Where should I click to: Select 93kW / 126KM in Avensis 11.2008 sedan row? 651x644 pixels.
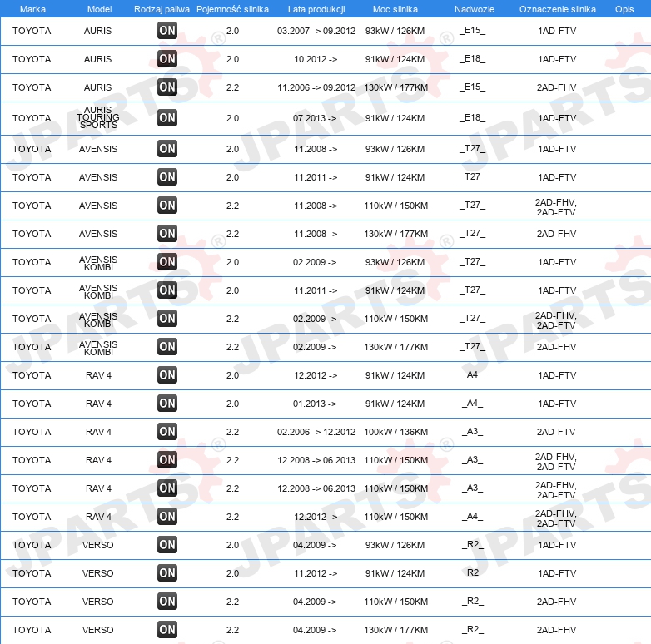[x=395, y=149]
